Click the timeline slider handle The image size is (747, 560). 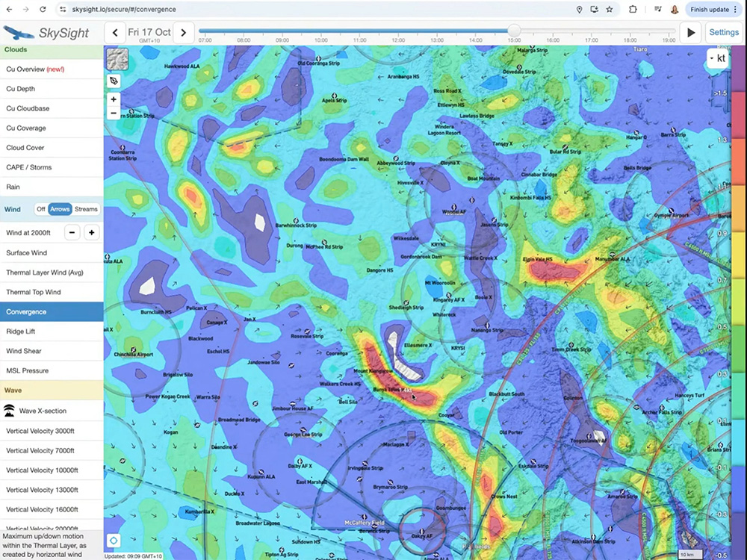514,31
